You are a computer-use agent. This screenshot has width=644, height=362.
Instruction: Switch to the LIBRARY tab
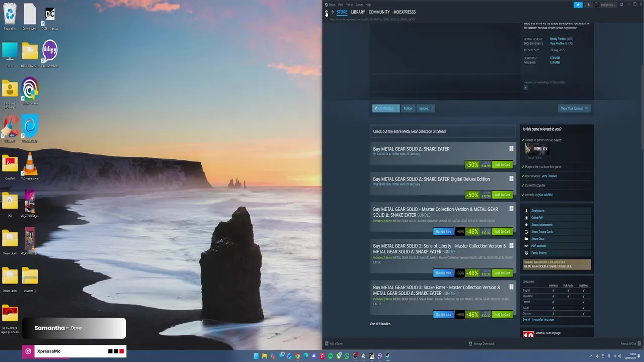[358, 12]
